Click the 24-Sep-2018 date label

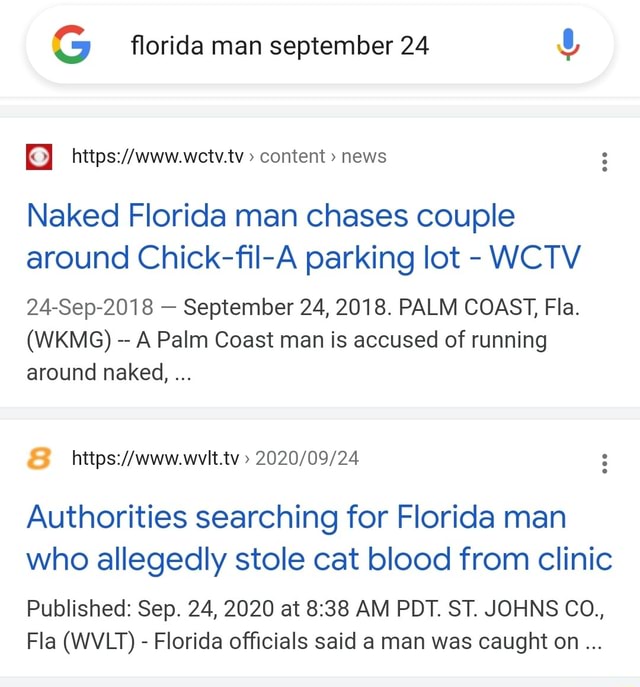(x=90, y=307)
